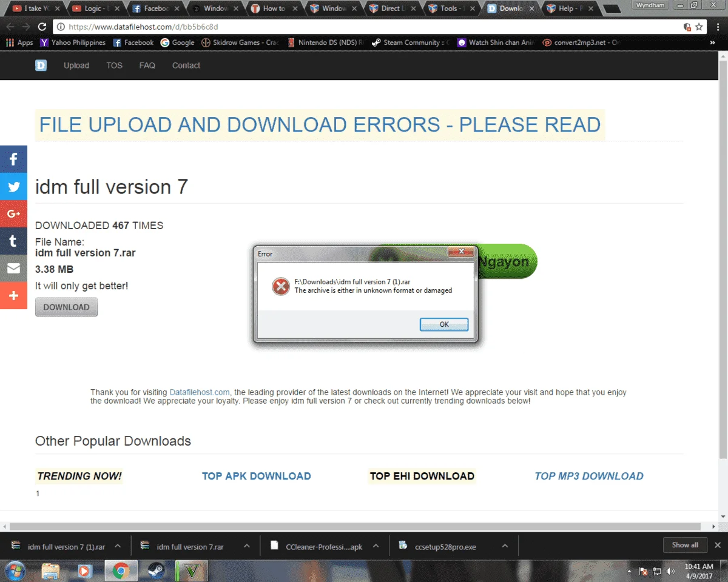This screenshot has width=728, height=582.
Task: Click the TOP EHI DOWNLOAD heading
Action: pos(422,477)
